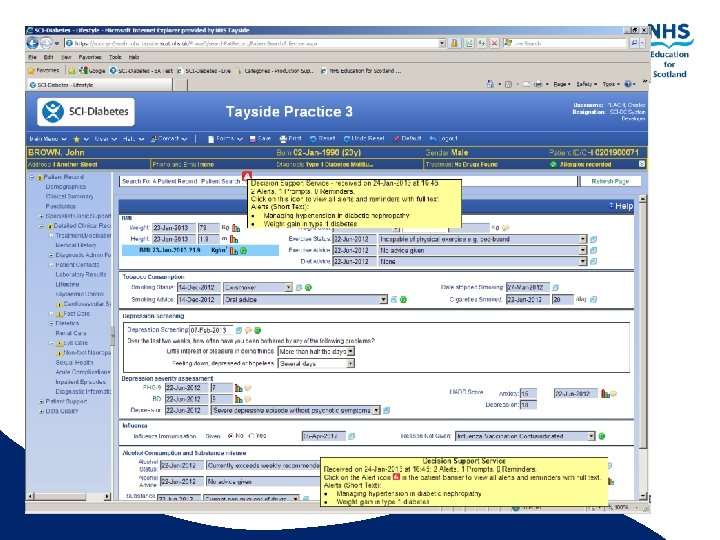Open the Weight history chart icon
The width and height of the screenshot is (720, 540).
tap(236, 228)
